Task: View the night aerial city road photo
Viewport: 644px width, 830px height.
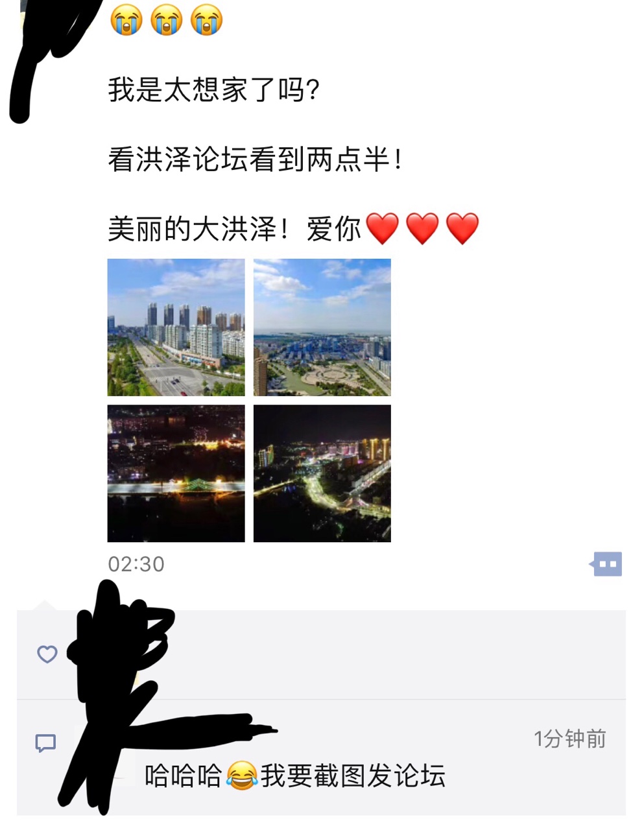Action: 322,473
